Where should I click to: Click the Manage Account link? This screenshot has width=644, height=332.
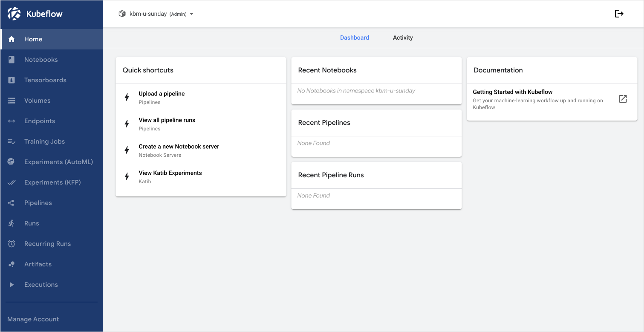point(33,319)
